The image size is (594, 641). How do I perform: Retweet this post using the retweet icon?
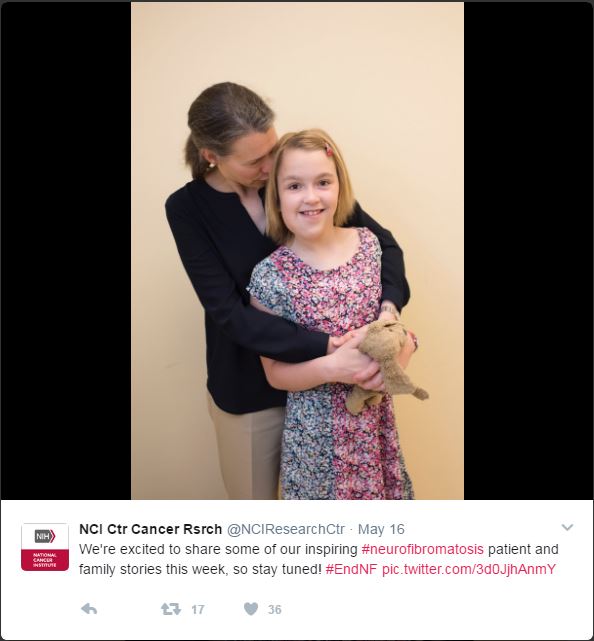point(170,609)
